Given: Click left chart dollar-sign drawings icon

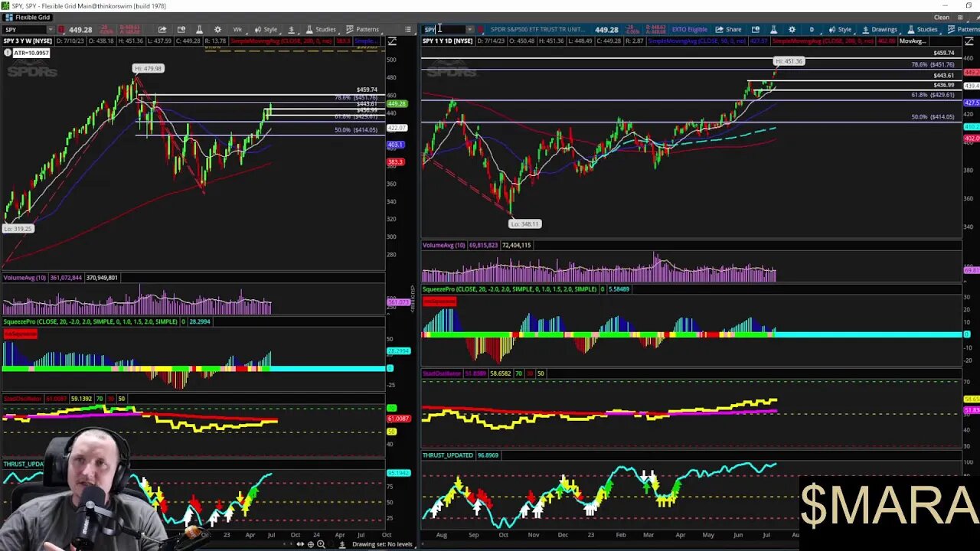Looking at the screenshot, I should click(291, 30).
